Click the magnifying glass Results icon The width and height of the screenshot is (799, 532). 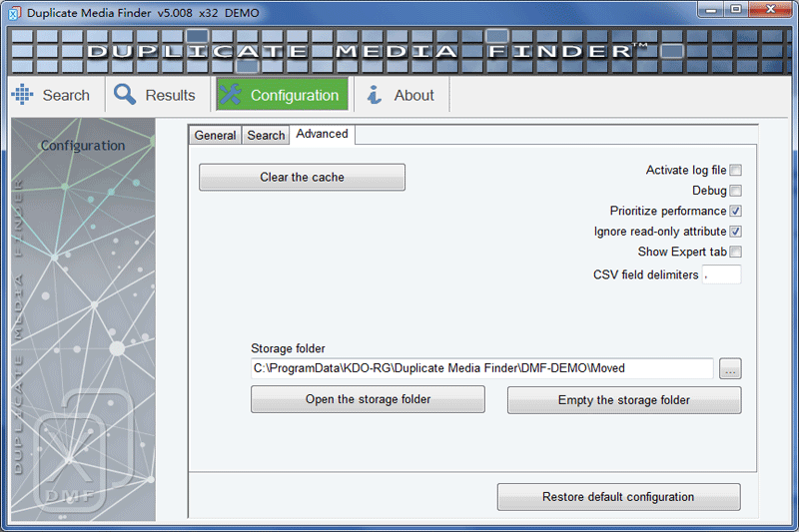pyautogui.click(x=125, y=94)
